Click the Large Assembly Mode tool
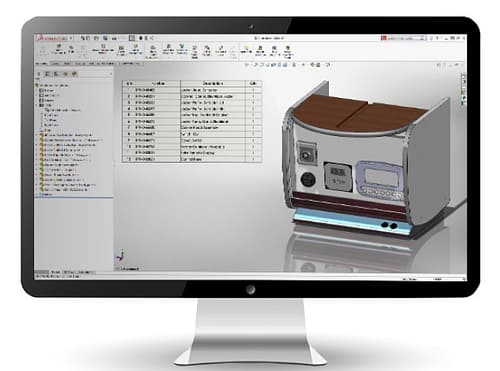The height and width of the screenshot is (371, 500). 288,51
